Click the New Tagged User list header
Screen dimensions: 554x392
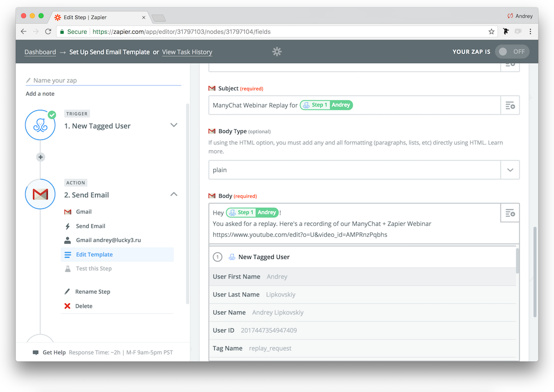pyautogui.click(x=362, y=257)
